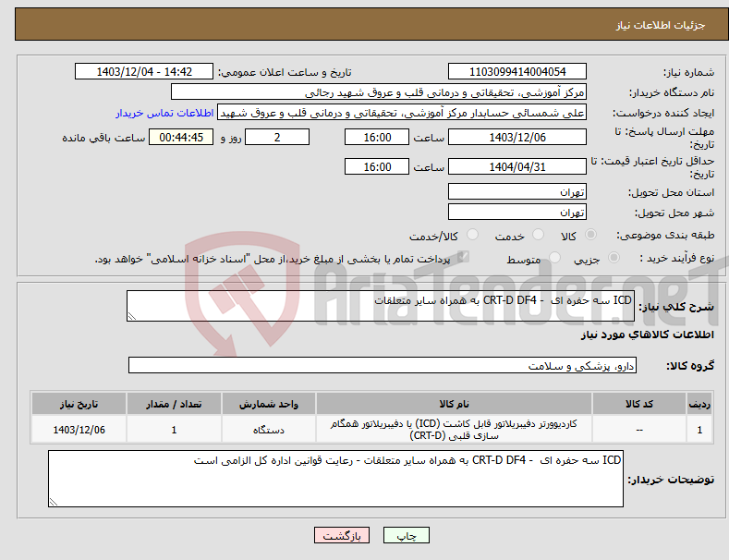Click the کد کالا column header
This screenshot has height=560, width=729.
point(638,404)
